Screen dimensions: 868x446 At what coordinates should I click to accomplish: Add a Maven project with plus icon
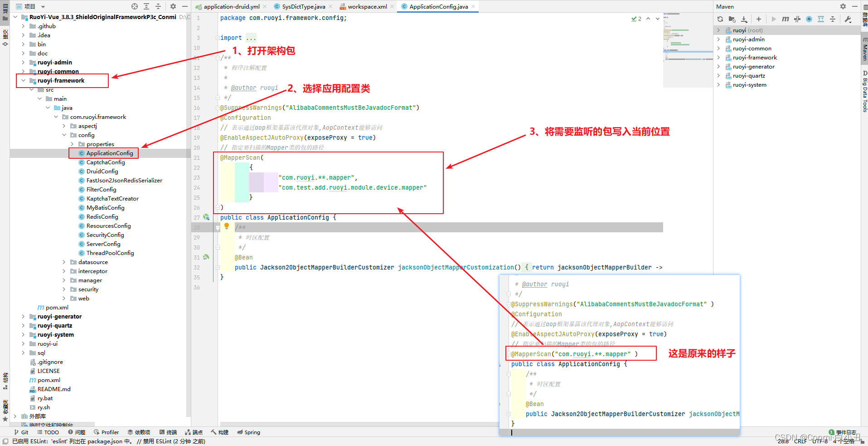coord(759,19)
